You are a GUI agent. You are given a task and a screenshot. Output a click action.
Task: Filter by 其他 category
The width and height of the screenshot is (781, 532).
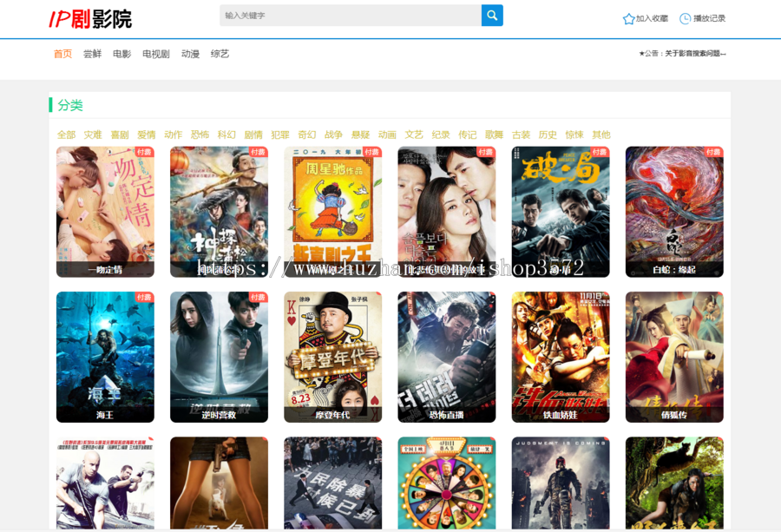click(x=601, y=135)
